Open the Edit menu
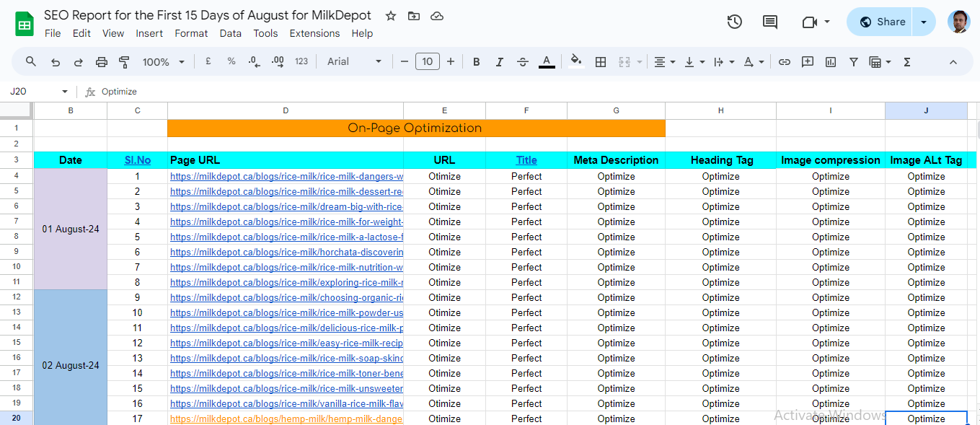The height and width of the screenshot is (425, 980). pyautogui.click(x=81, y=33)
